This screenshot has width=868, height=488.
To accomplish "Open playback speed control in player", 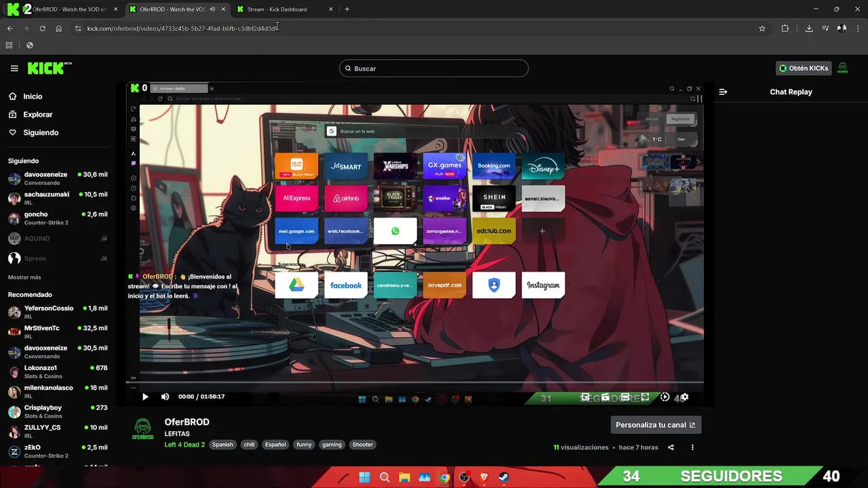I will [x=665, y=397].
